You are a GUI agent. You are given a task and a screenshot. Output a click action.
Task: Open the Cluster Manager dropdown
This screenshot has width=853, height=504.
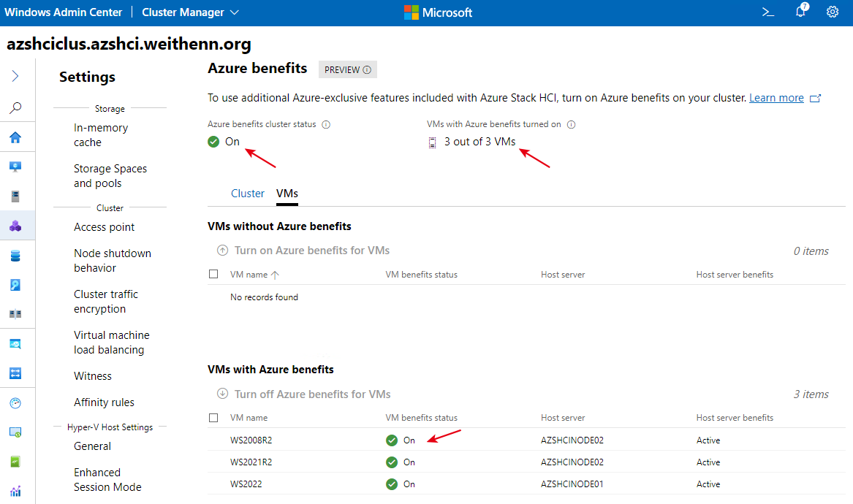point(190,12)
